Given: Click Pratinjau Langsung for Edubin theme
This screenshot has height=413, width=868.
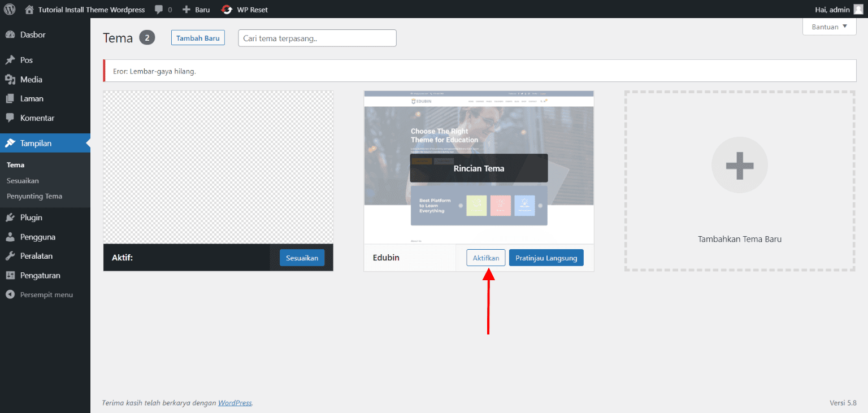Looking at the screenshot, I should click(x=546, y=258).
